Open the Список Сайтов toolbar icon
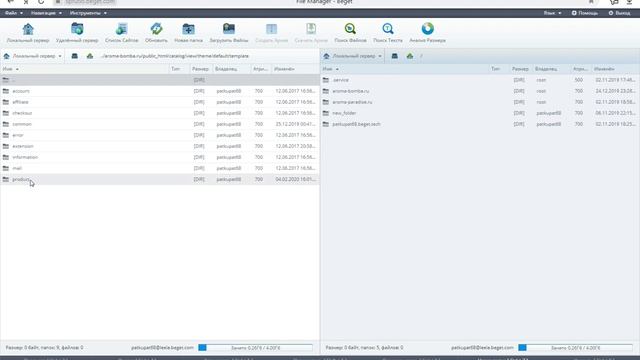The width and height of the screenshot is (640, 360). tap(122, 33)
